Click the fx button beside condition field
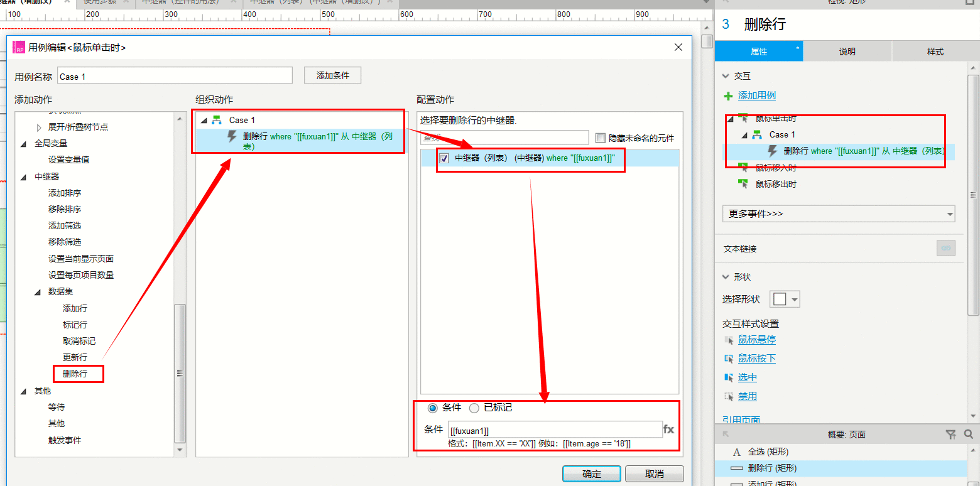 [x=668, y=429]
